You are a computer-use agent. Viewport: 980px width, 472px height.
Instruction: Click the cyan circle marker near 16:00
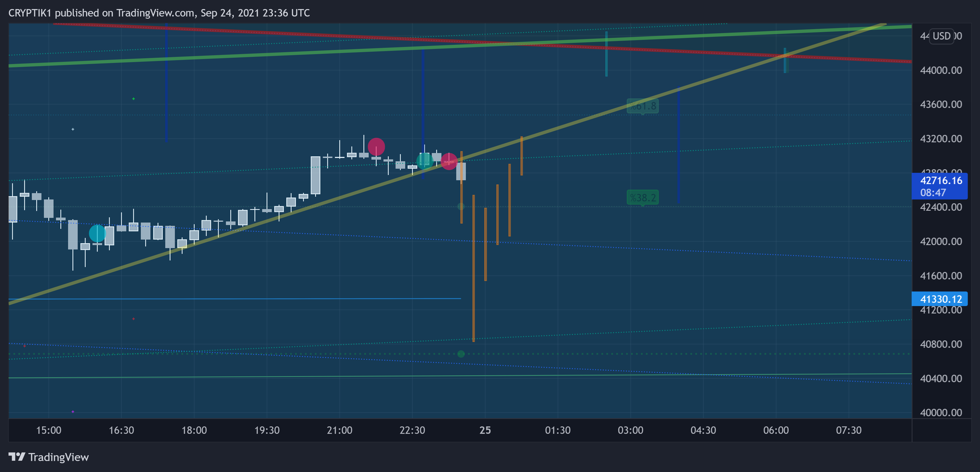tap(97, 233)
